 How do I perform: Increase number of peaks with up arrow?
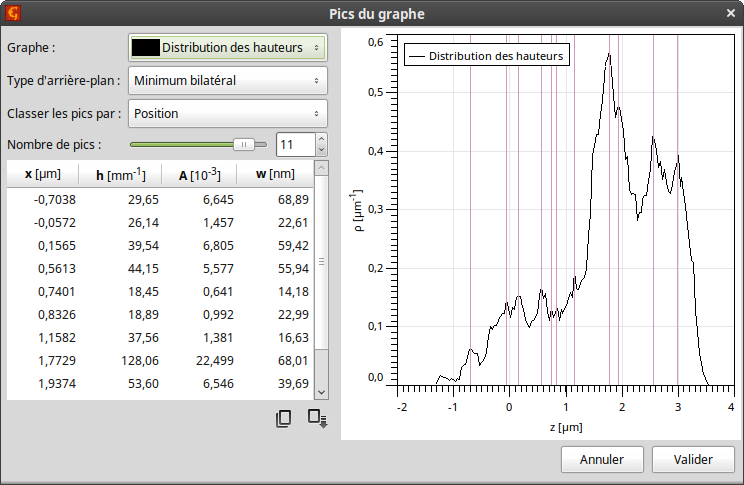point(321,139)
